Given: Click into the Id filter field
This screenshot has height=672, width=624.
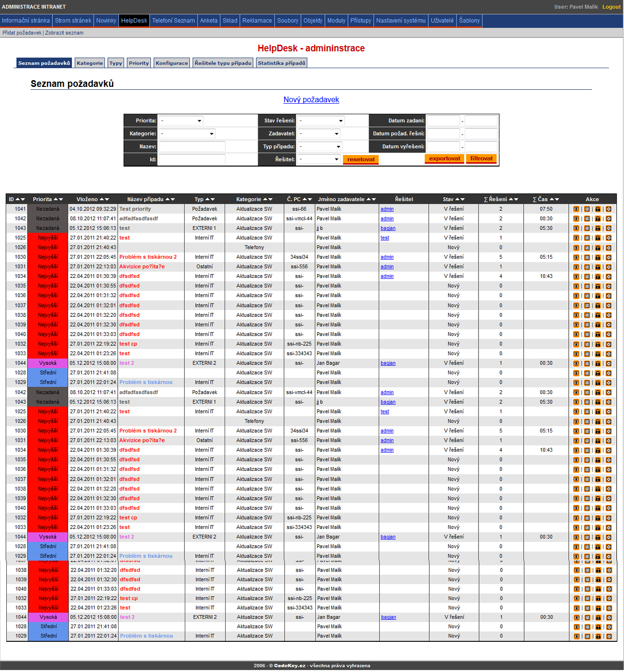Looking at the screenshot, I should 192,159.
